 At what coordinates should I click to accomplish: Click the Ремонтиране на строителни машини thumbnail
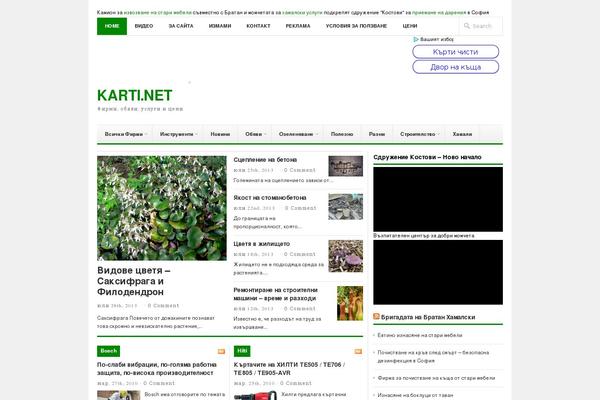tap(350, 303)
